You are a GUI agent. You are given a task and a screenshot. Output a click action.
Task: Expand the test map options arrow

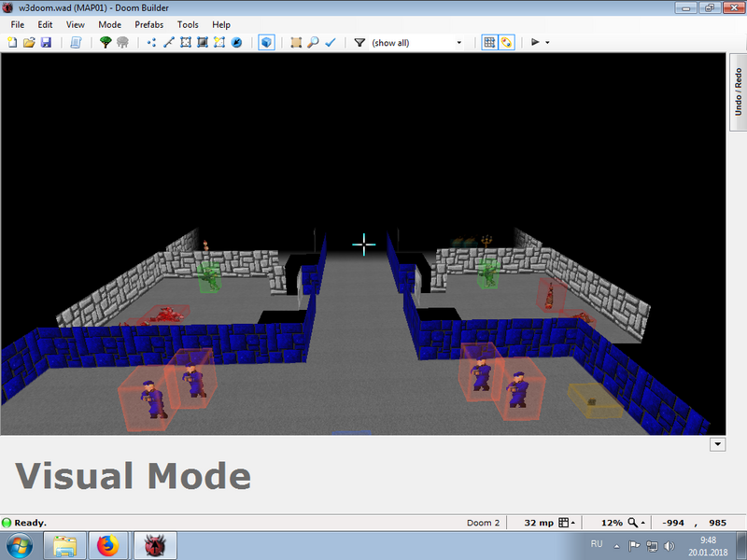coord(547,42)
